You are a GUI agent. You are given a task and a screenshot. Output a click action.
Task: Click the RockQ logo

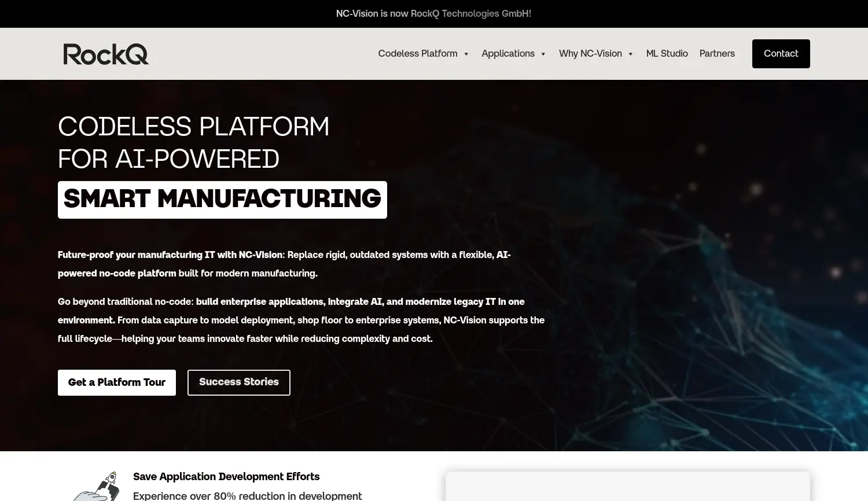106,54
